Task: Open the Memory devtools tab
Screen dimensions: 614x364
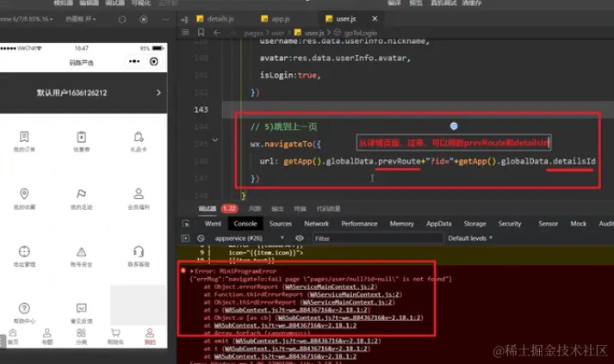Action: (x=402, y=224)
